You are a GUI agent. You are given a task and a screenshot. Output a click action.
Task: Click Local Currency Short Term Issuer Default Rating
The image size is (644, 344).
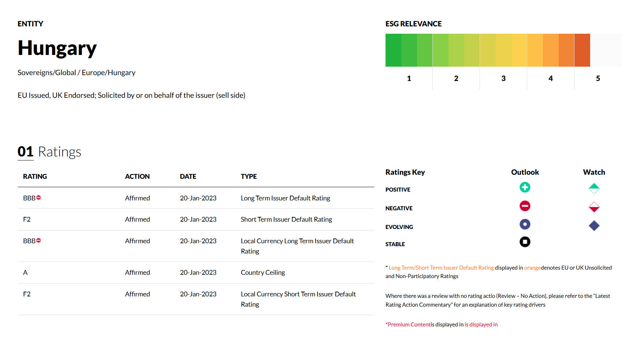298,299
